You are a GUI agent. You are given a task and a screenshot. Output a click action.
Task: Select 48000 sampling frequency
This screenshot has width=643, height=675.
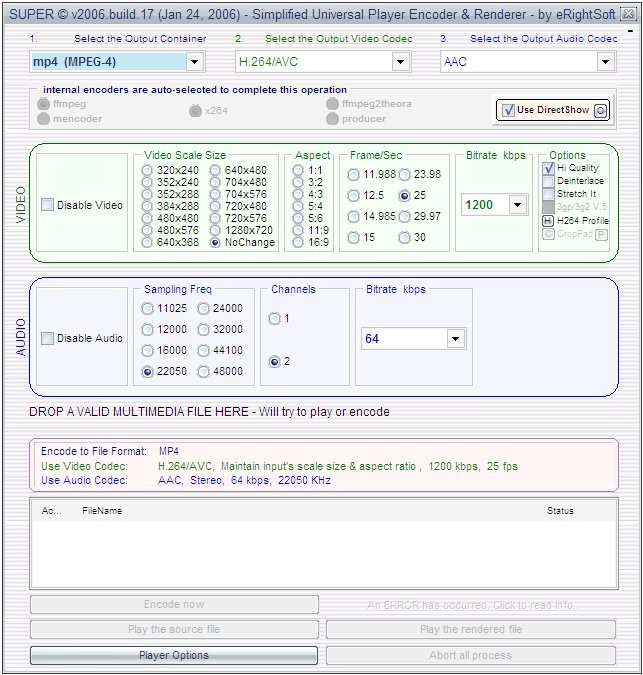[x=203, y=372]
